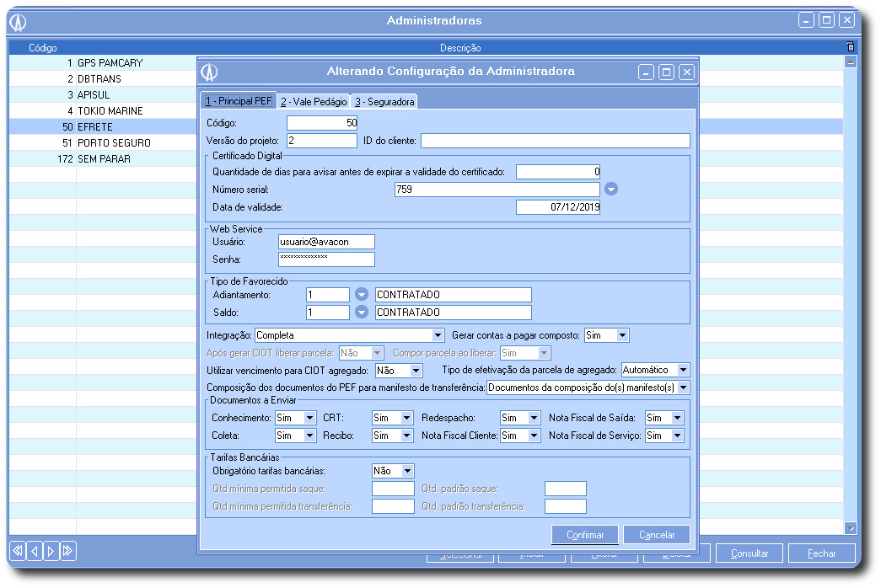Click Fechar in the Administradoras window
The width and height of the screenshot is (881, 588).
coord(821,553)
